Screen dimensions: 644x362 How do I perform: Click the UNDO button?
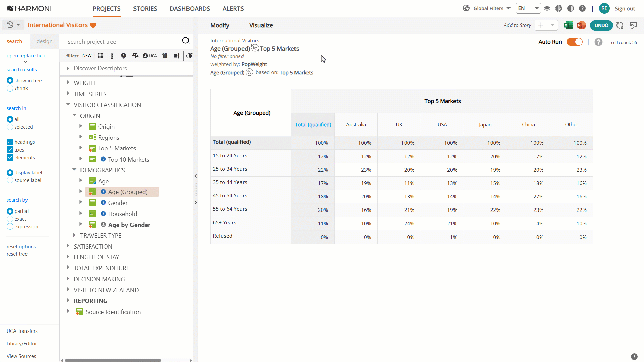coord(601,25)
